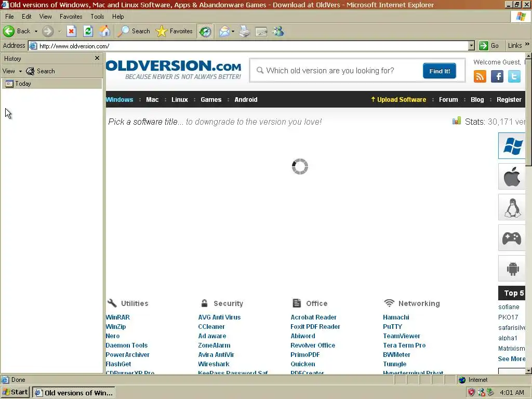This screenshot has width=532, height=399.
Task: Open the Favorites star toolbar button
Action: (174, 31)
